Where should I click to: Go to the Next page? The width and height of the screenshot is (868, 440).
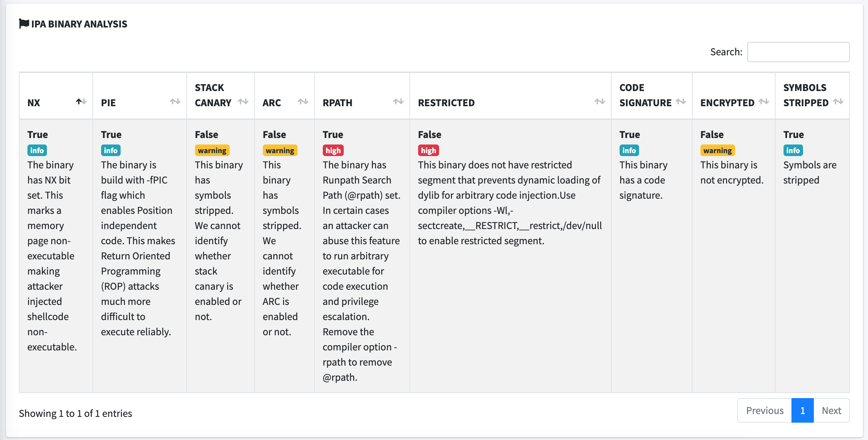click(x=831, y=410)
